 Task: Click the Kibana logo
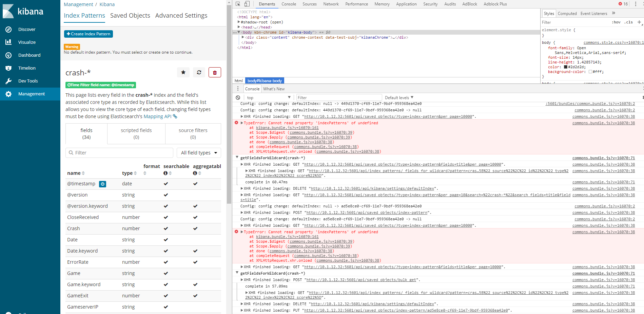[23, 11]
